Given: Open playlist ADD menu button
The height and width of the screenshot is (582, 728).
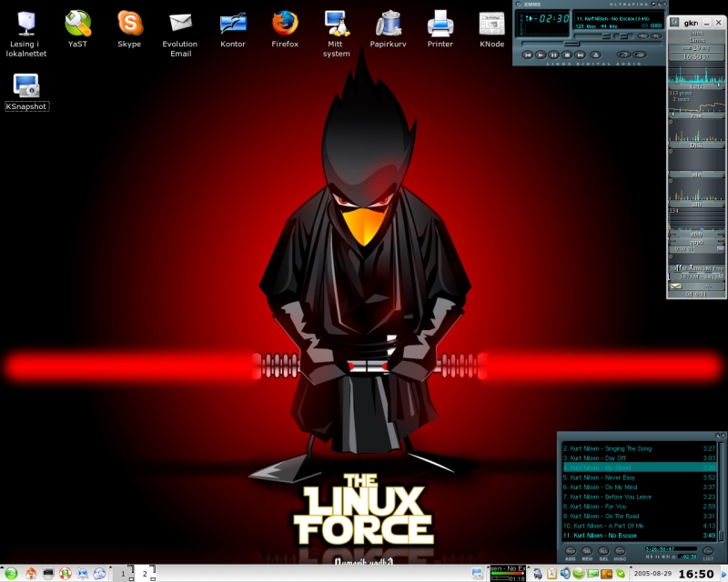Looking at the screenshot, I should coord(571,551).
